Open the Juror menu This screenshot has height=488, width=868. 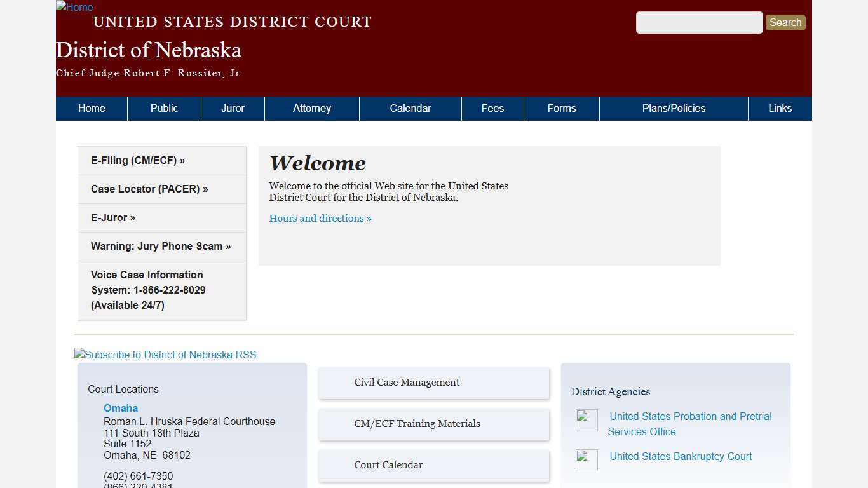click(x=233, y=108)
